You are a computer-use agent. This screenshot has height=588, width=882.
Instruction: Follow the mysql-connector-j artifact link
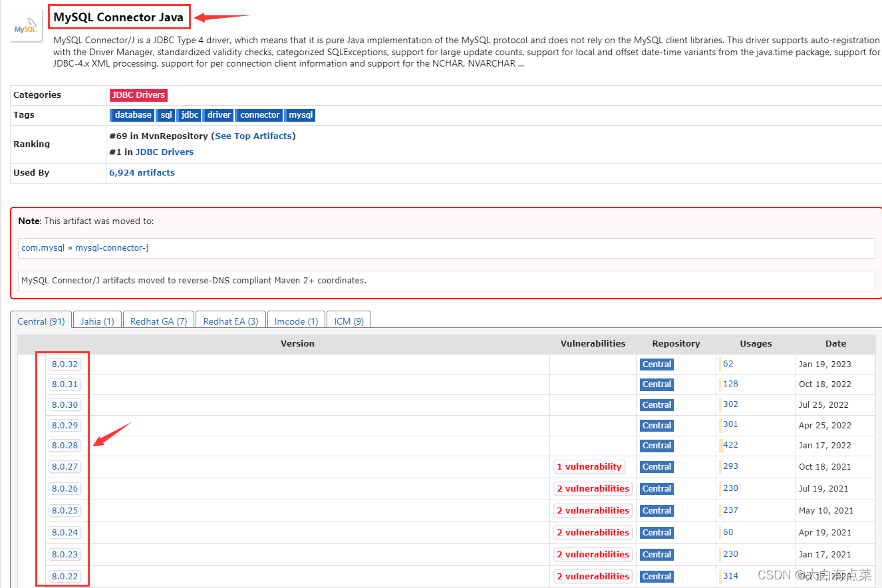coord(112,247)
